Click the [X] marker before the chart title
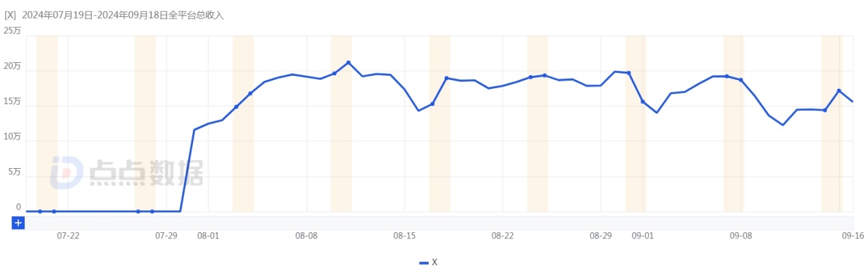 (10, 14)
